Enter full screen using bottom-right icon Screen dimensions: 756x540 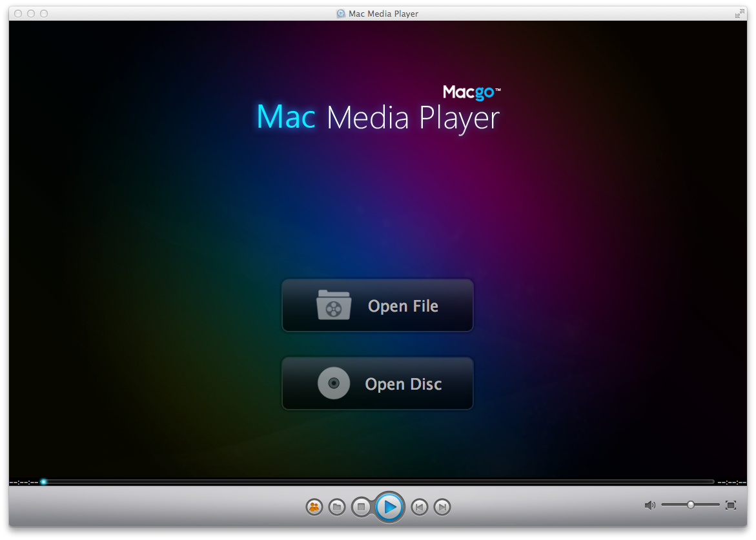[x=730, y=505]
